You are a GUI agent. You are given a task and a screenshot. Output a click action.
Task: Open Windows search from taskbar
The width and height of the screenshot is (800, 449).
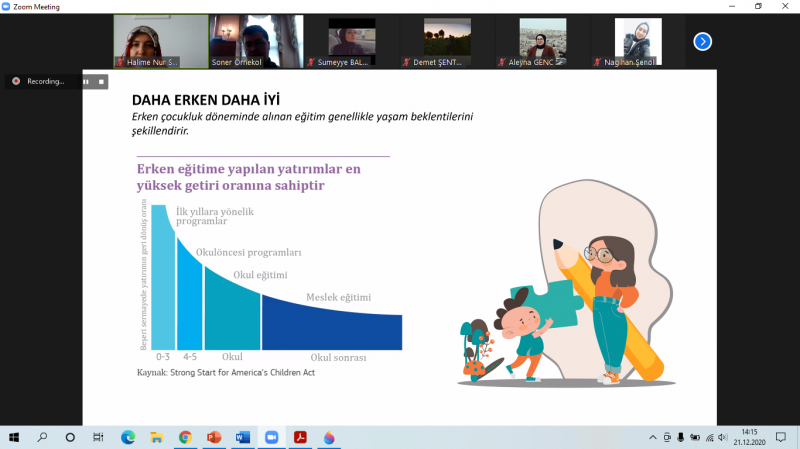(42, 437)
